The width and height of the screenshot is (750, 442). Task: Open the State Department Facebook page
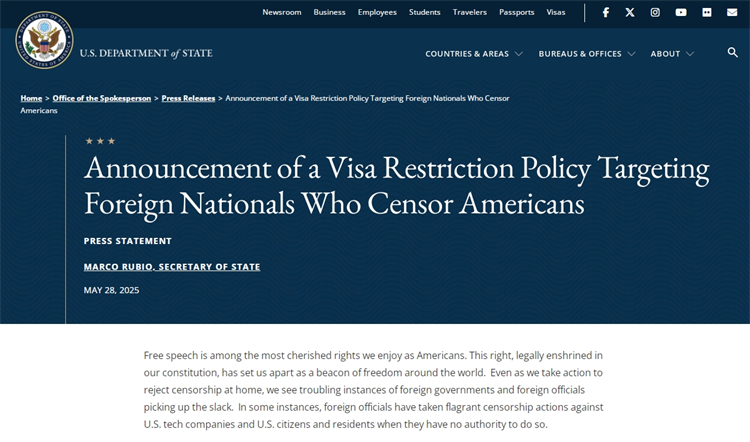click(x=605, y=12)
